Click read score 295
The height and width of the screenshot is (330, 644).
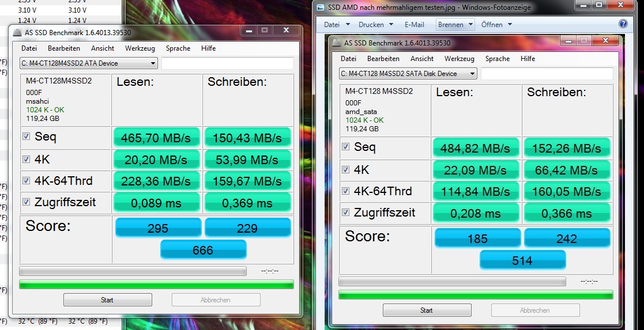(x=158, y=228)
